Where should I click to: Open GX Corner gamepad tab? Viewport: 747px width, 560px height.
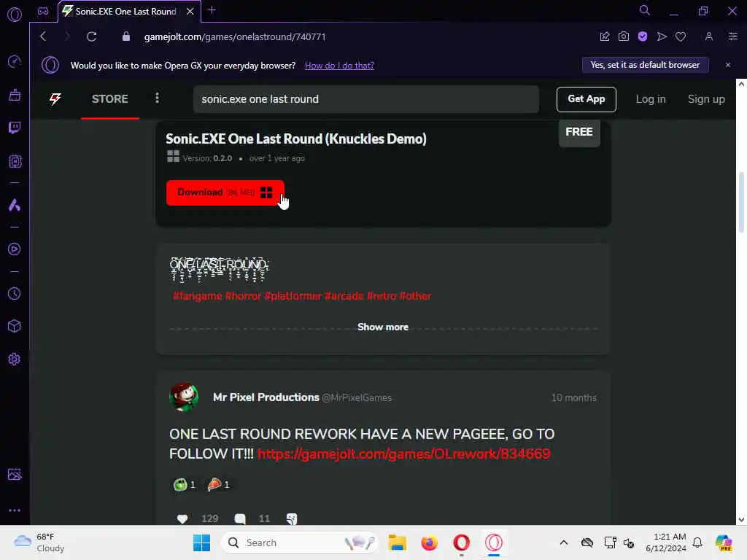[x=43, y=11]
